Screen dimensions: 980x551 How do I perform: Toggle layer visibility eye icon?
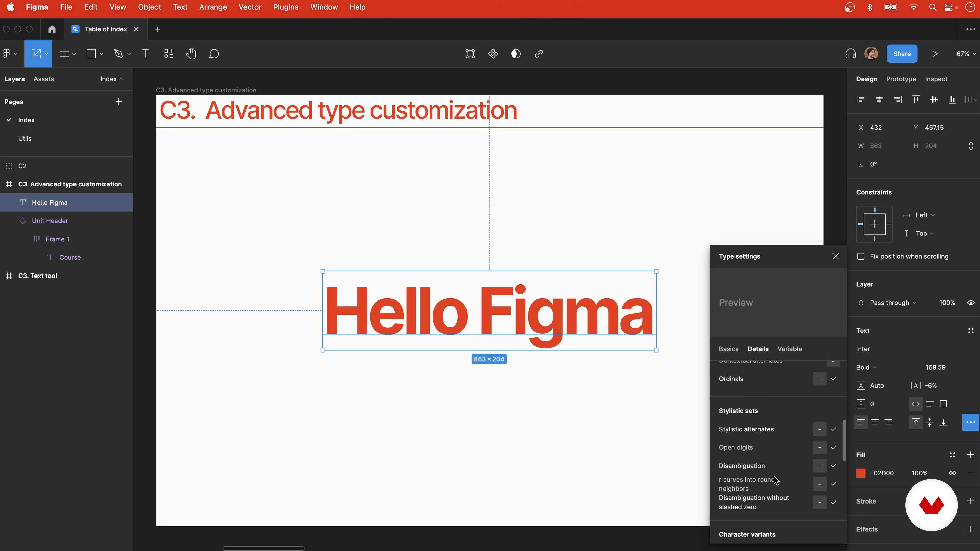pos(971,303)
